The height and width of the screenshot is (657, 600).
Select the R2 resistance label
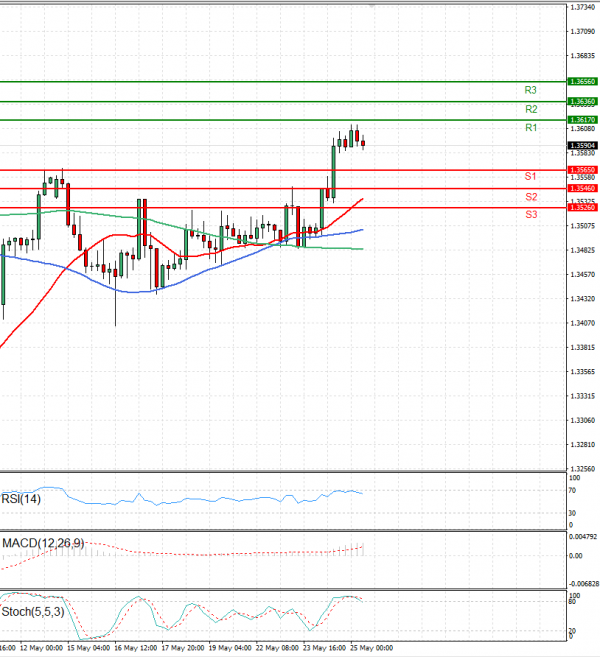tap(531, 109)
